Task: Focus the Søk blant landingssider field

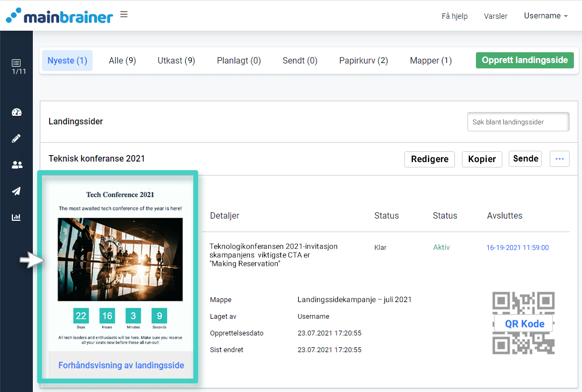Action: click(518, 122)
